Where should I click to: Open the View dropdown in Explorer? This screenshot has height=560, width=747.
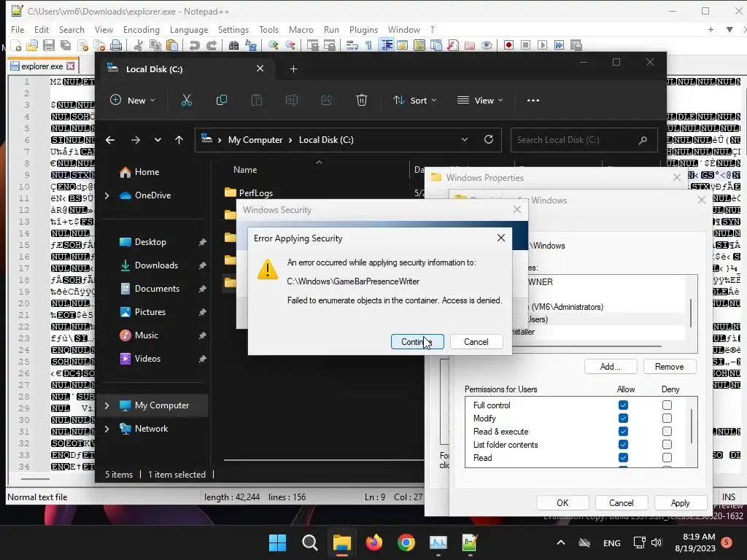(480, 101)
